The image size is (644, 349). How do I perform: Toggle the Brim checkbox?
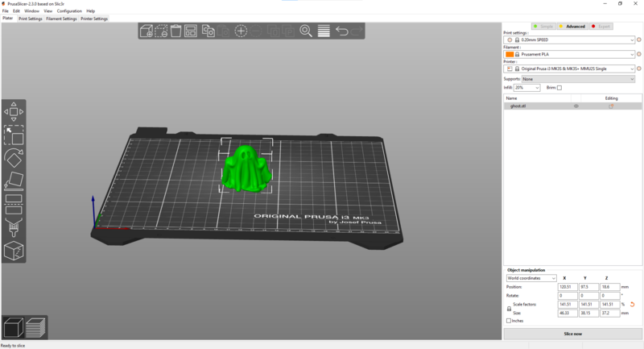(x=559, y=88)
